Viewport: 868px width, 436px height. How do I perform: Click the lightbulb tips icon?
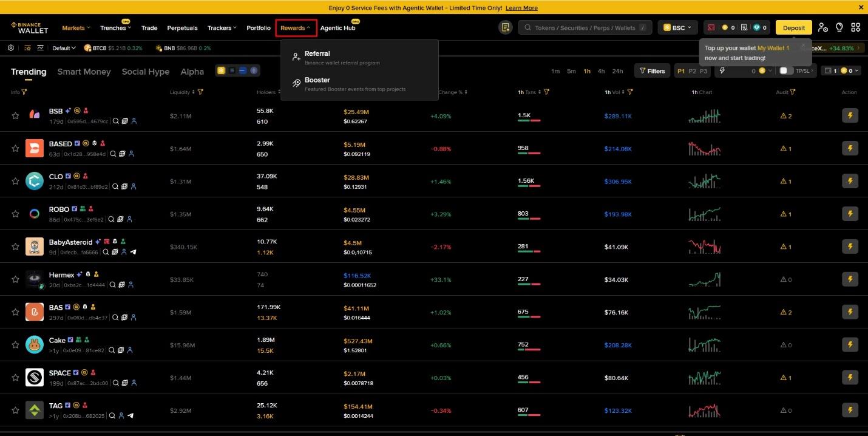tap(839, 27)
